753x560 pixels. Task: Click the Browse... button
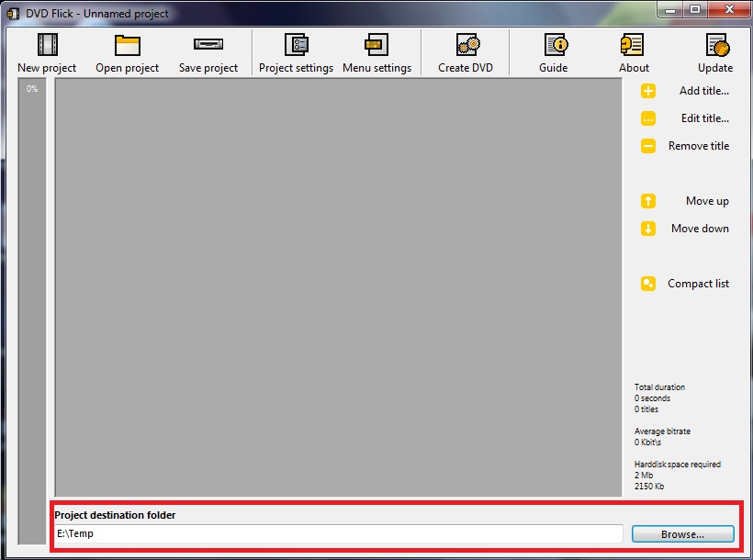(x=682, y=534)
